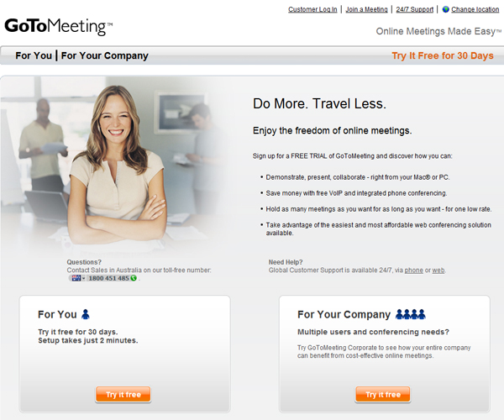Open the Join a Meeting link
The image size is (504, 420).
tap(367, 9)
